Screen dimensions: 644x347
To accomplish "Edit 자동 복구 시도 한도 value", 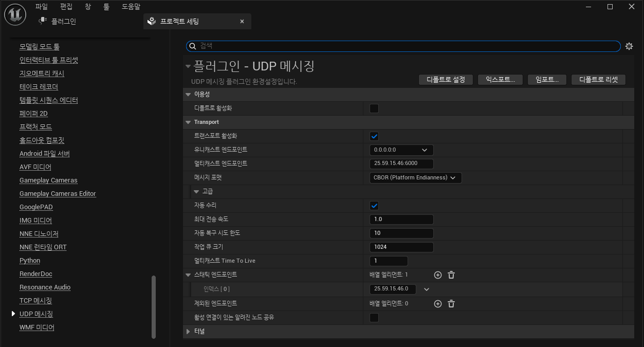I will pyautogui.click(x=401, y=233).
